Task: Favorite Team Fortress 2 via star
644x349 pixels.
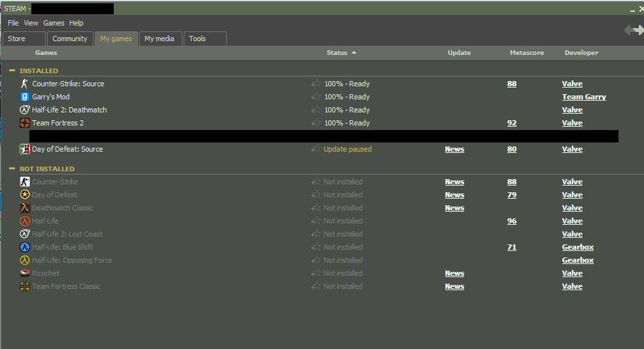Action: click(316, 123)
